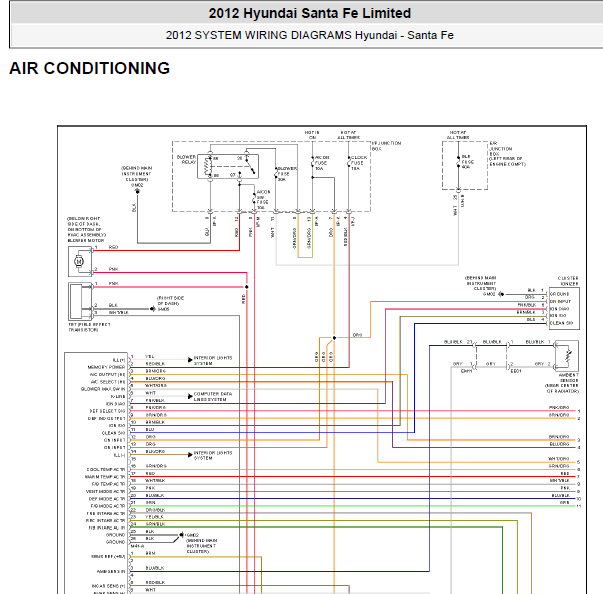Click the 'COOL TEMP ACTR' pin label
Screen dimensions: 603x594
(x=106, y=469)
